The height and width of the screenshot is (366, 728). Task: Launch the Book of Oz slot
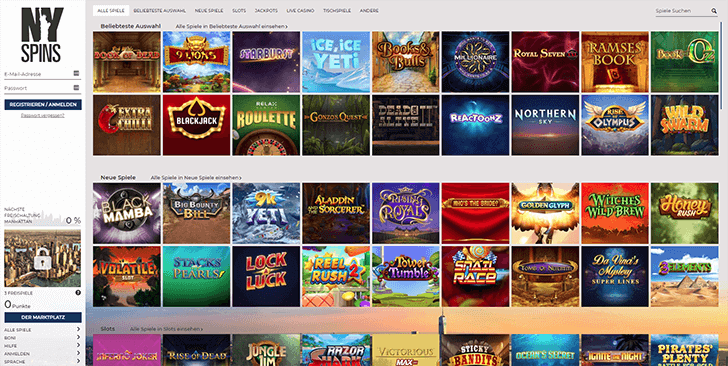(x=684, y=62)
